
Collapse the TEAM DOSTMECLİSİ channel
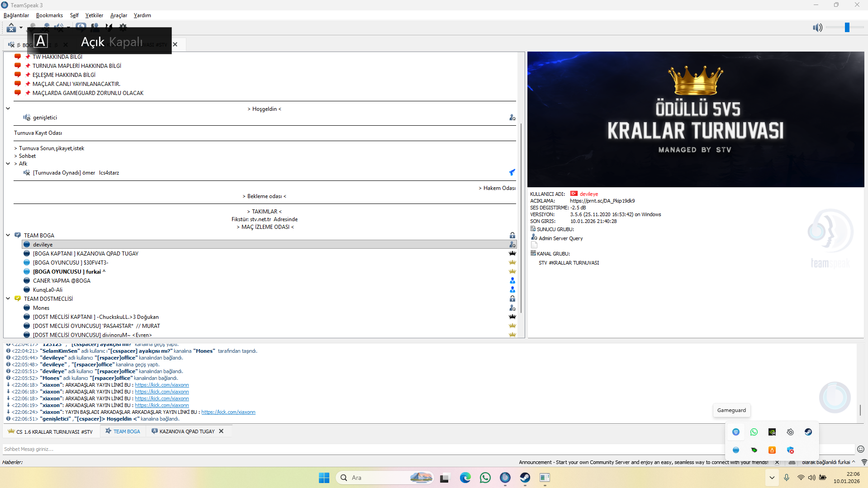click(x=8, y=298)
